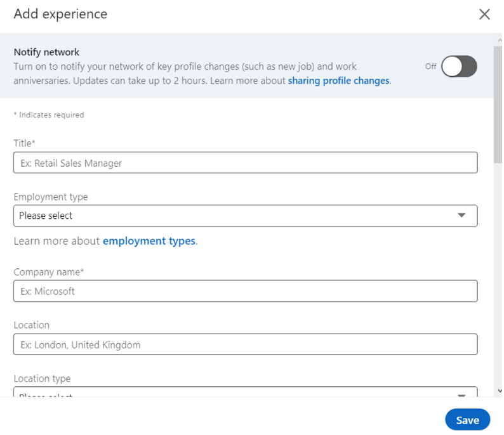Click the scrollbar down arrow
504x435 pixels.
pos(500,391)
